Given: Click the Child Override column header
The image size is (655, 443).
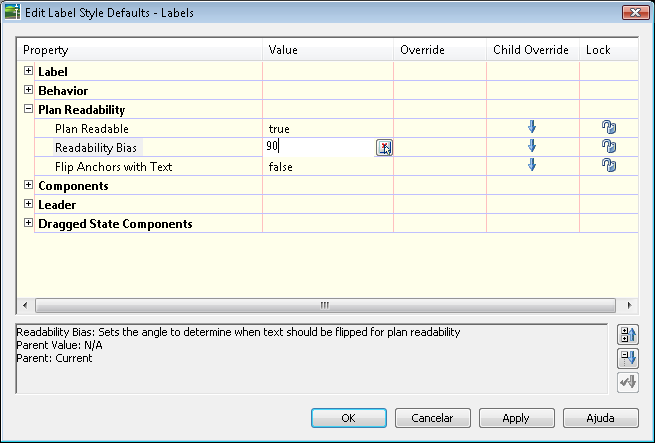Looking at the screenshot, I should click(533, 50).
